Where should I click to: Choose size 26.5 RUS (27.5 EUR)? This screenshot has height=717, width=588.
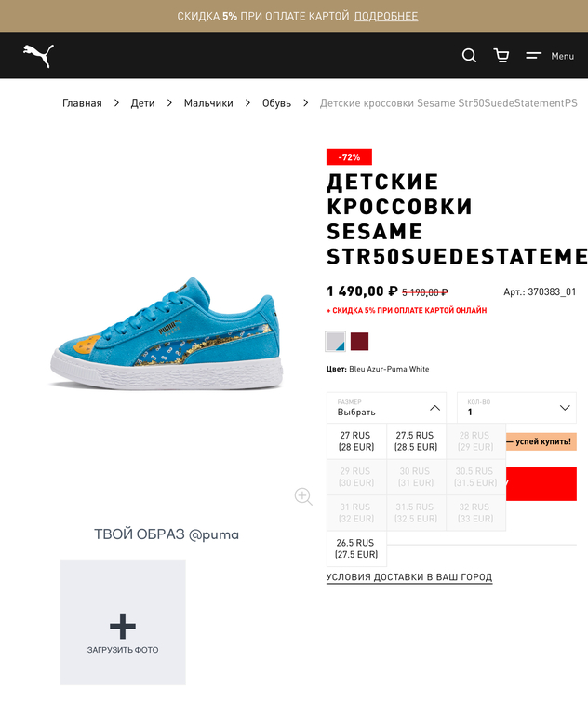pyautogui.click(x=356, y=548)
